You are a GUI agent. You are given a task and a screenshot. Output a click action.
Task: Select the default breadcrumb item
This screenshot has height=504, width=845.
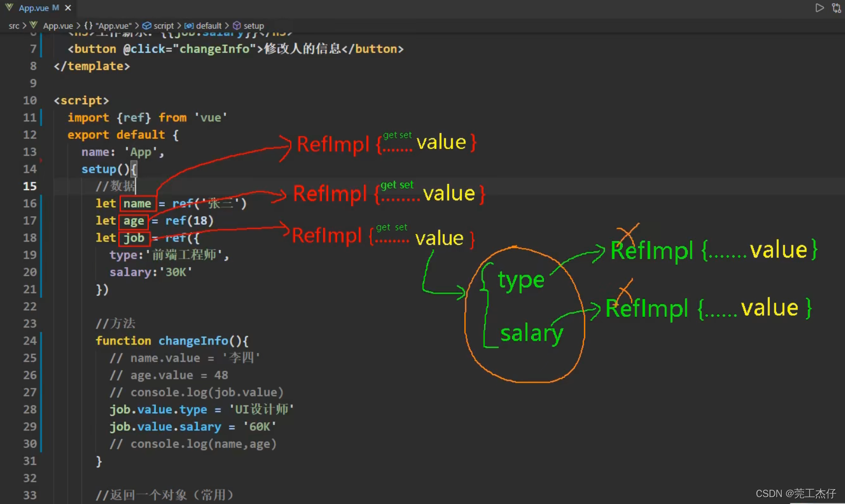(208, 25)
